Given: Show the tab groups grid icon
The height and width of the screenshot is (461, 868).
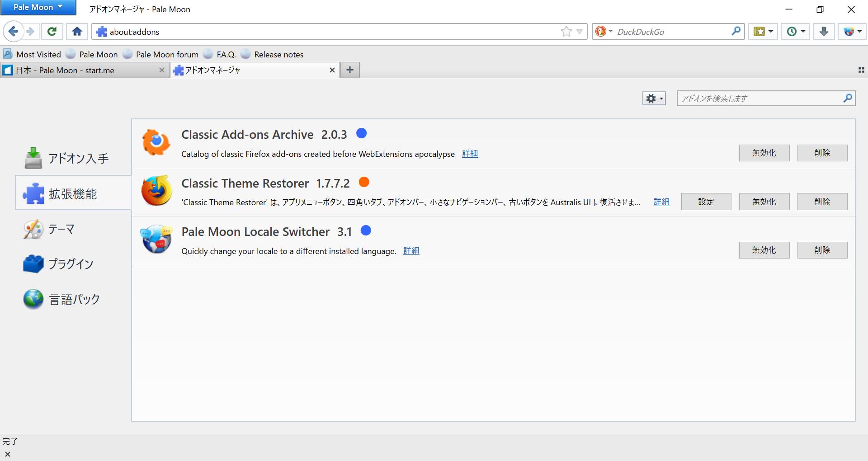Looking at the screenshot, I should 861,70.
